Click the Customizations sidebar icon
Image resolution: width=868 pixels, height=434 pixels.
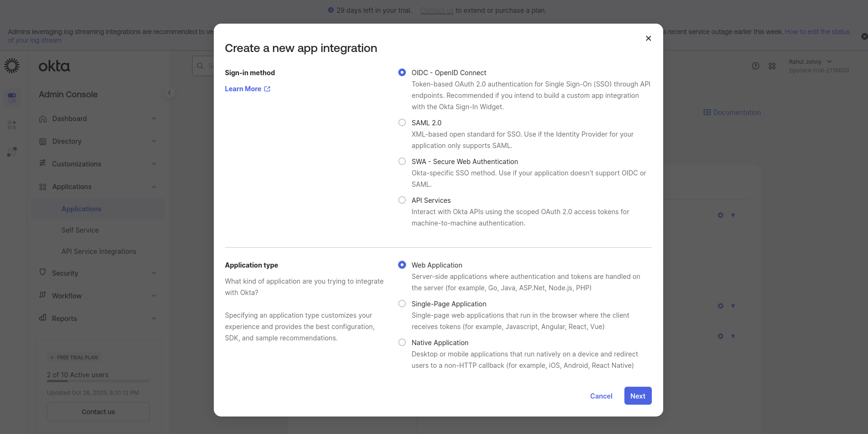(x=43, y=164)
